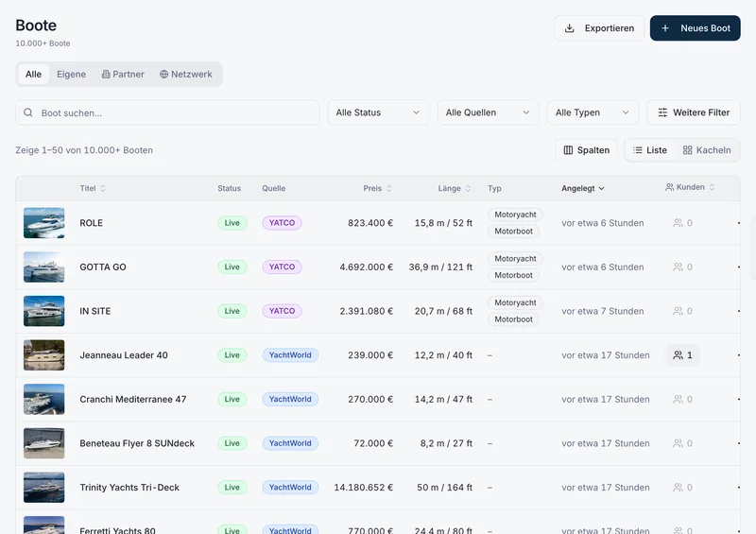Switch to the Netzwerk tab
This screenshot has width=756, height=534.
click(x=185, y=75)
